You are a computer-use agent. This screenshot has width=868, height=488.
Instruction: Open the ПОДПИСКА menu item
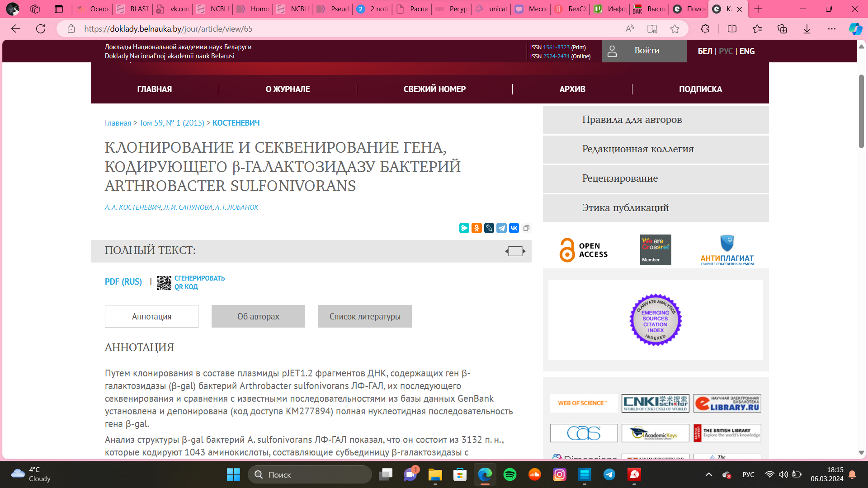coord(700,89)
